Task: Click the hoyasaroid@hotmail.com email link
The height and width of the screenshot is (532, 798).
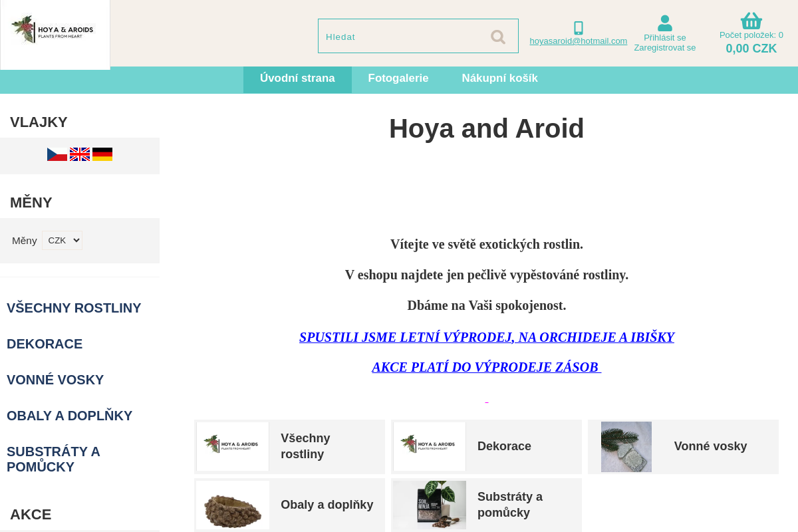Action: tap(579, 41)
